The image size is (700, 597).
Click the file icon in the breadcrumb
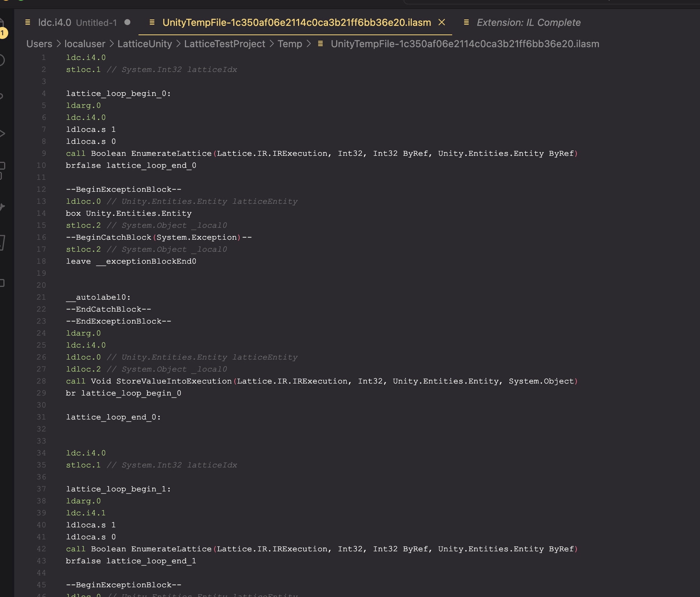[x=320, y=44]
